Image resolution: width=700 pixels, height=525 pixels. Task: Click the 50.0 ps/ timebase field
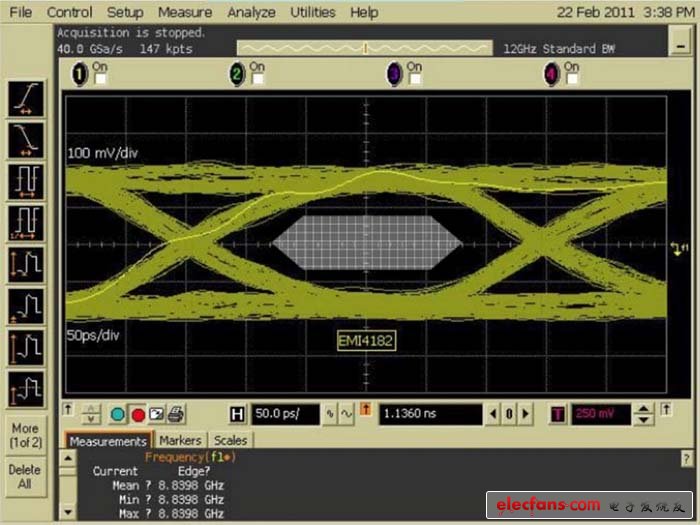pos(285,414)
